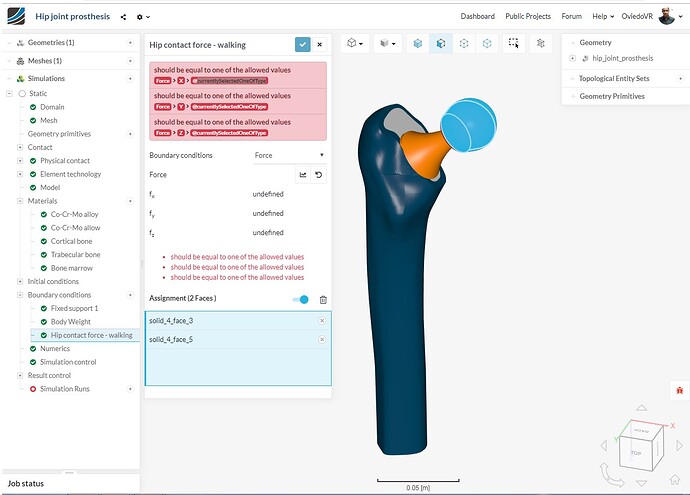Select the Co-Cr-Mo alloy material

pos(74,214)
